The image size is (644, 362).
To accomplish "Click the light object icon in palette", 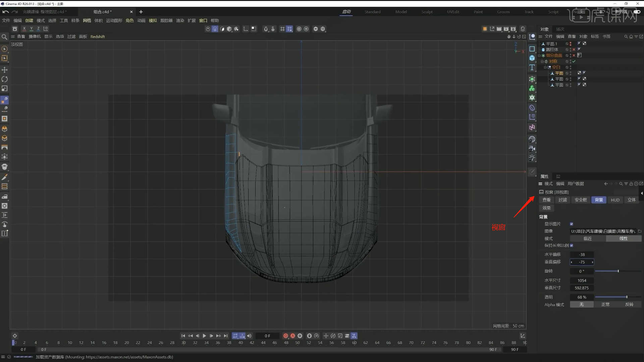I will 532,158.
